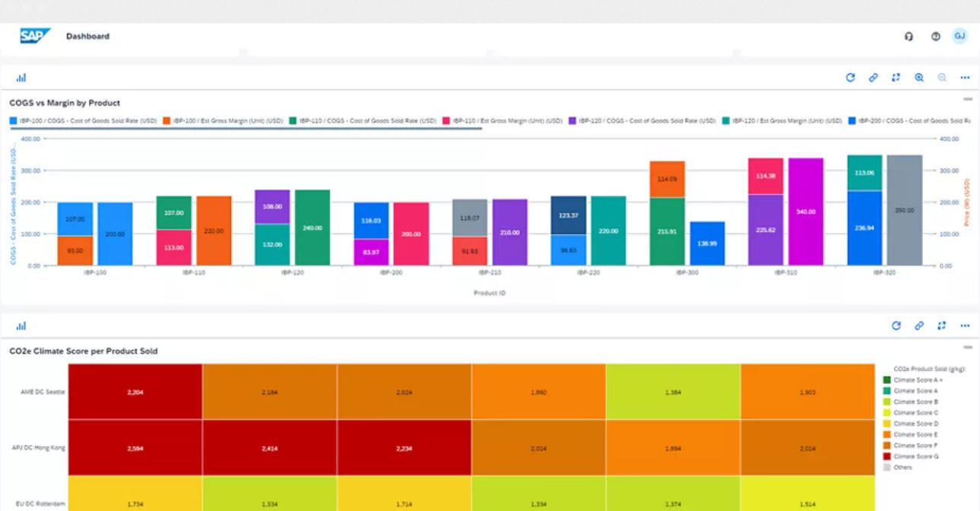Refresh the CO2e Climate Score chart
The width and height of the screenshot is (980, 511).
896,325
